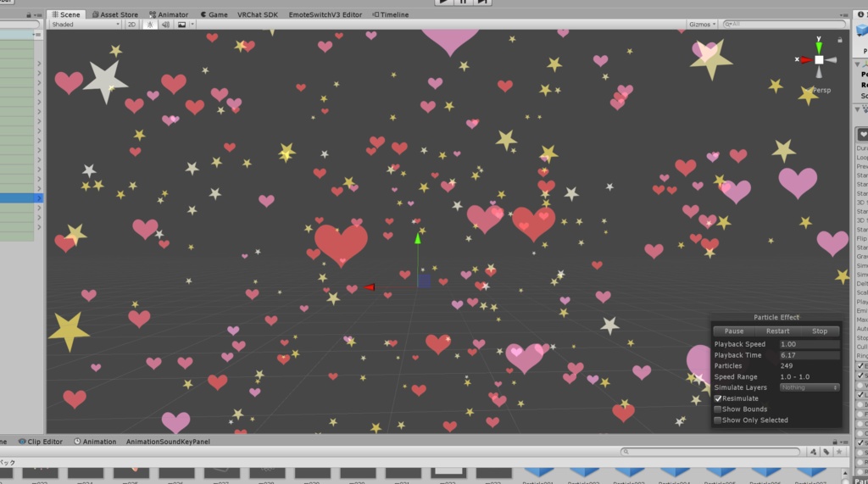Image resolution: width=868 pixels, height=484 pixels.
Task: Toggle the Hierarchy panel lock icon
Action: 28,15
